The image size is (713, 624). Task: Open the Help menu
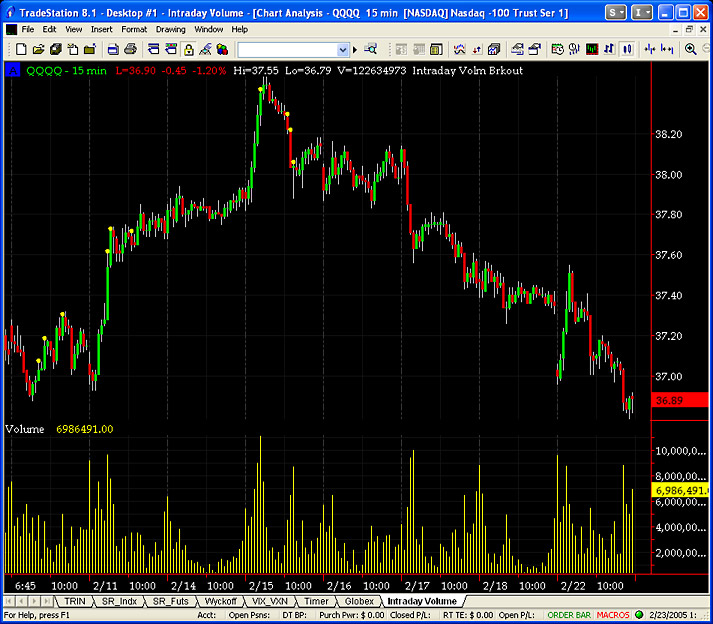(240, 30)
